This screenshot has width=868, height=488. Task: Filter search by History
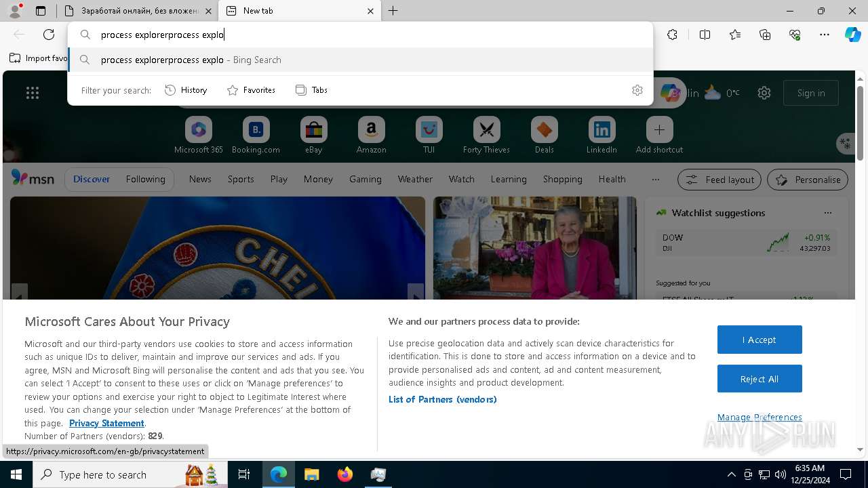tap(186, 90)
